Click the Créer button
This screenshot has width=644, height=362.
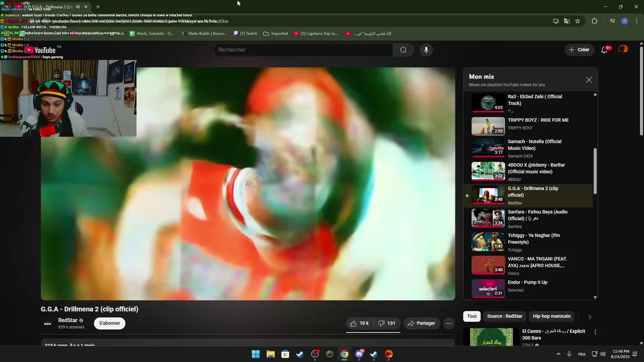coord(579,50)
